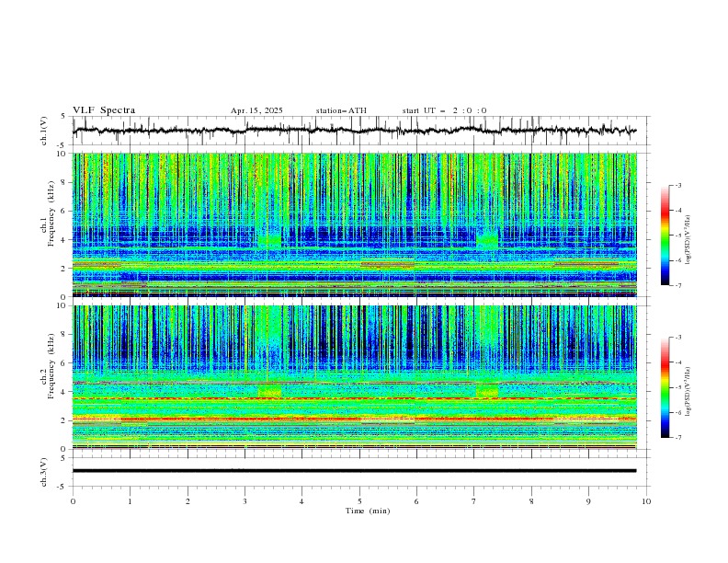Click the '-3' label on ch.1 color bar
This screenshot has width=728, height=563.
(x=677, y=185)
